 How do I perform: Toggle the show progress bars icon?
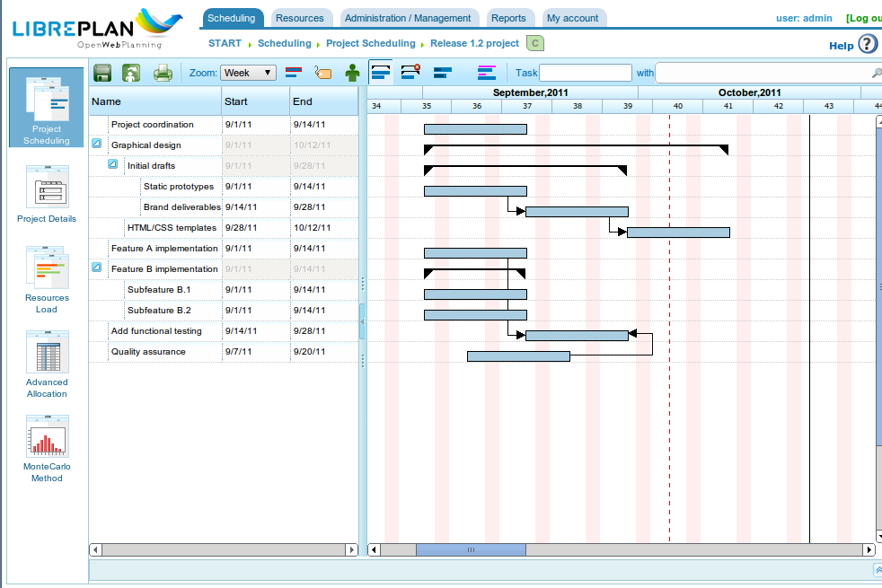click(443, 73)
